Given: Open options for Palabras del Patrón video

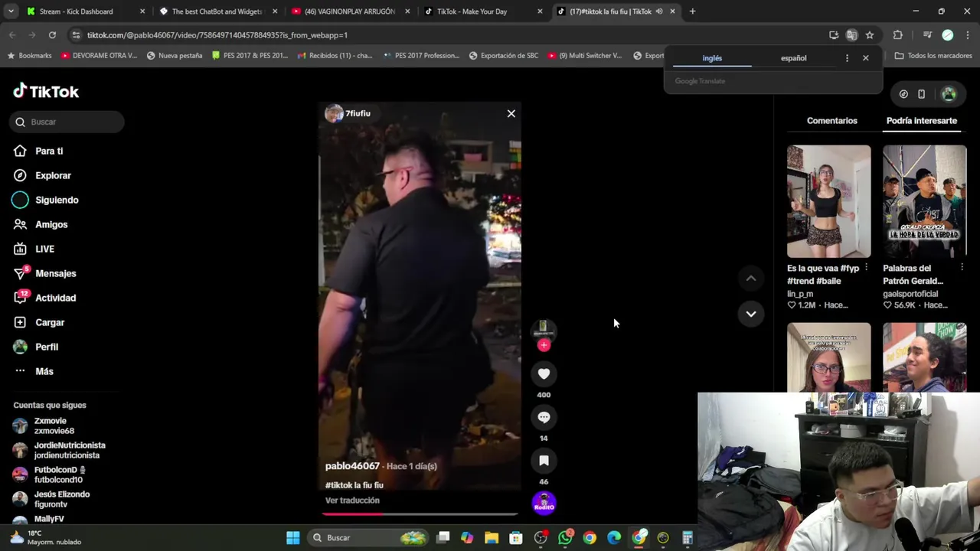Looking at the screenshot, I should pyautogui.click(x=962, y=268).
